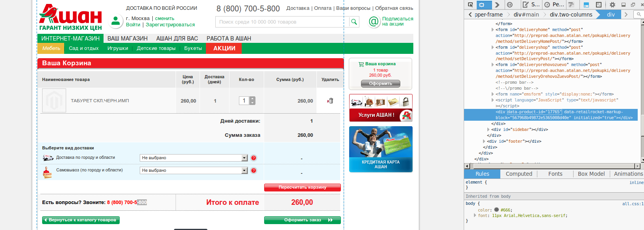Open the Performance panel
Screen dimensions: 644x230
553,5
